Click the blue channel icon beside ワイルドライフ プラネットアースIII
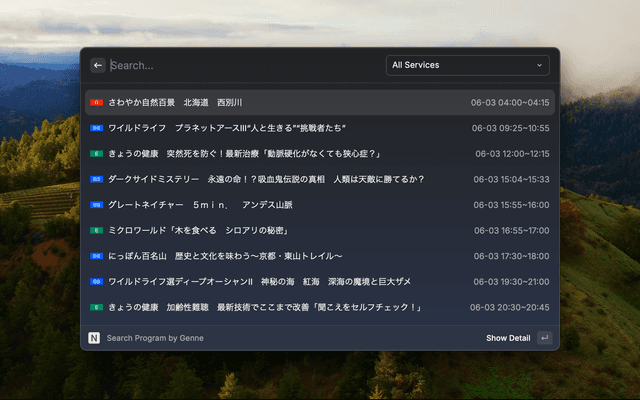The image size is (640, 400). coord(96,128)
